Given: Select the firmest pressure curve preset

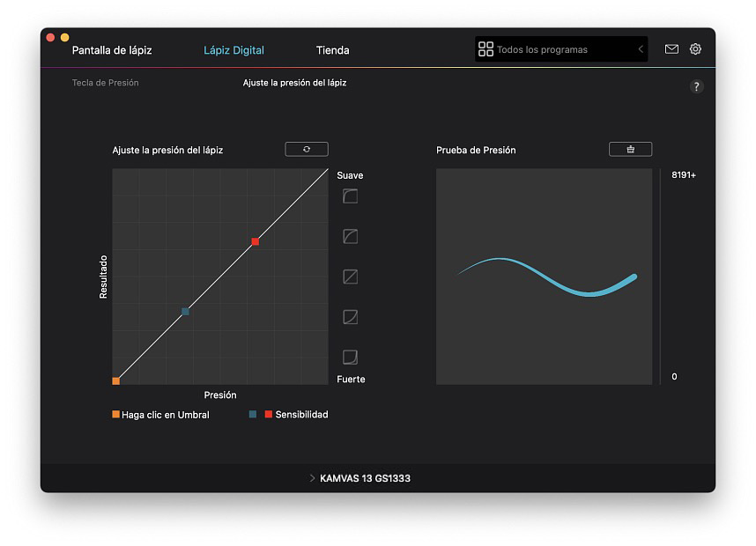Looking at the screenshot, I should (350, 357).
